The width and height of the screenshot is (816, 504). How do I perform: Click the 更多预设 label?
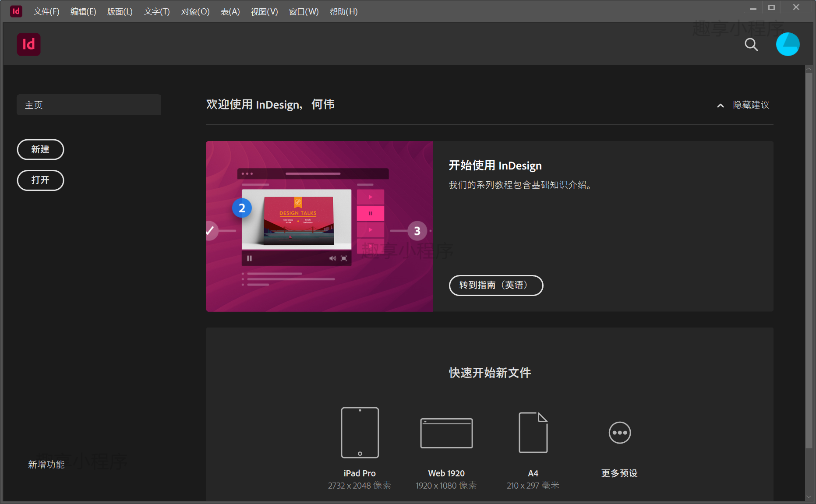click(x=619, y=473)
